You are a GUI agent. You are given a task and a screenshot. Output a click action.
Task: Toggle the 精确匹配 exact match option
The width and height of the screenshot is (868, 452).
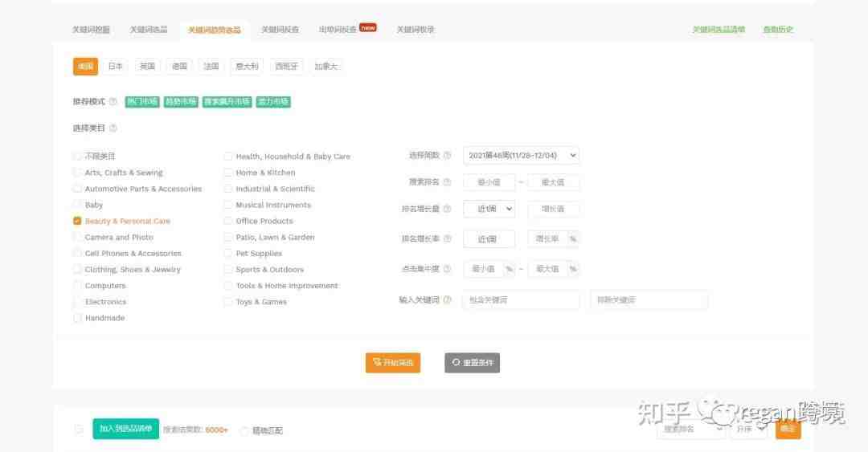click(244, 430)
